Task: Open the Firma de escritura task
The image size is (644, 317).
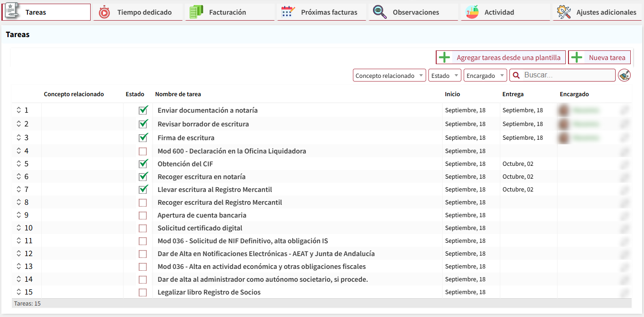Action: [x=186, y=138]
